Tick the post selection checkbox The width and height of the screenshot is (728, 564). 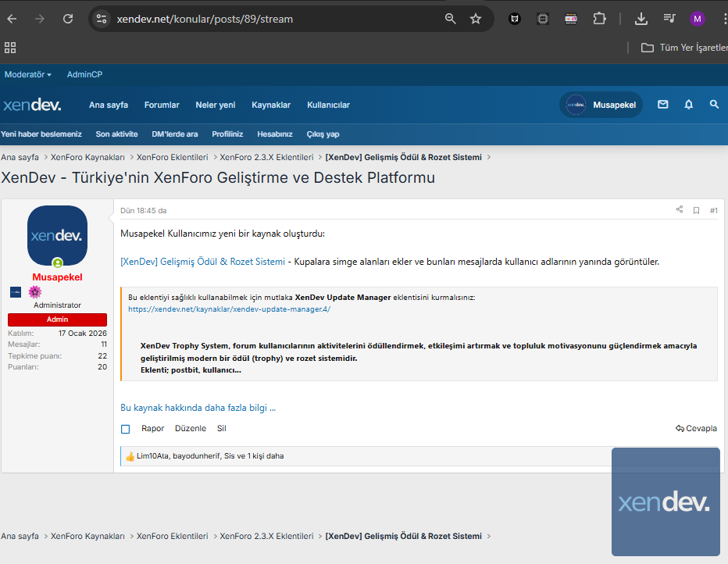pos(125,429)
